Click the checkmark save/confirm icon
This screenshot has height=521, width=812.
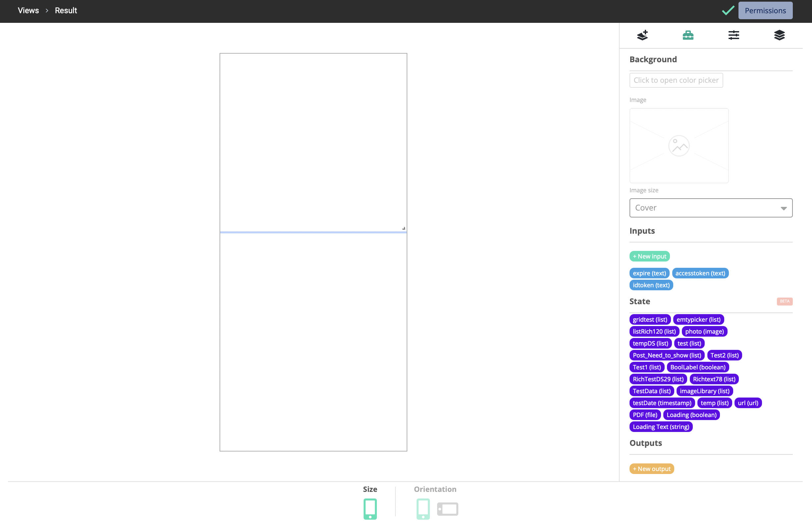(729, 10)
